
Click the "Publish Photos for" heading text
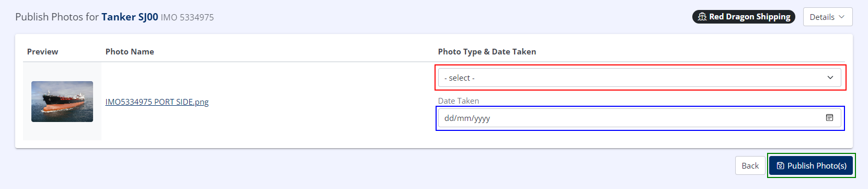[57, 17]
